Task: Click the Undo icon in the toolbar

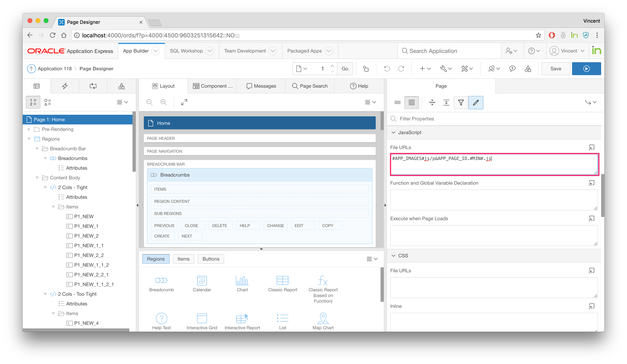Action: 387,69
